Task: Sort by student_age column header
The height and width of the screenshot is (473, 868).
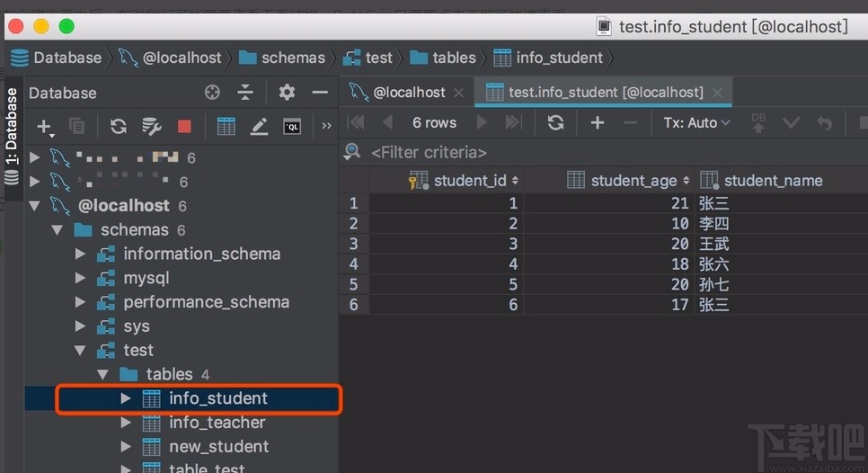Action: click(x=609, y=181)
